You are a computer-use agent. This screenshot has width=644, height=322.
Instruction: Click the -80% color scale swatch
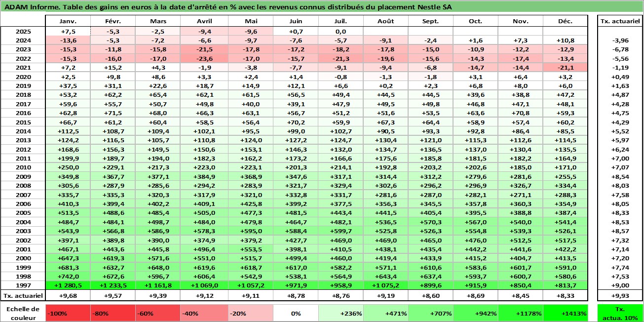[113, 313]
